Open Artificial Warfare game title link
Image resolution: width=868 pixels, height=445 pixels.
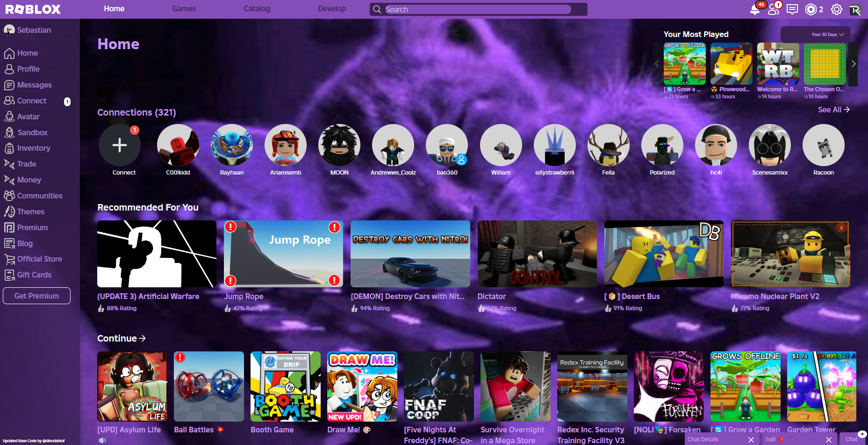148,297
